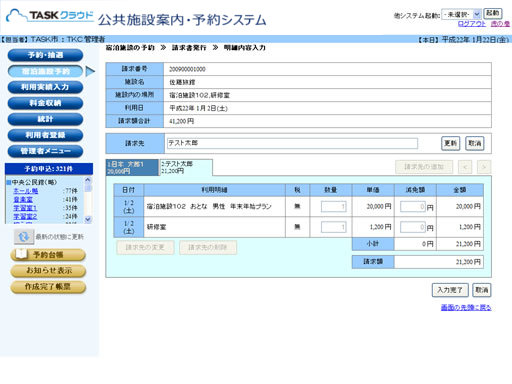The width and height of the screenshot is (512, 384).
Task: Open the 学習室1 link
Action: pos(25,208)
